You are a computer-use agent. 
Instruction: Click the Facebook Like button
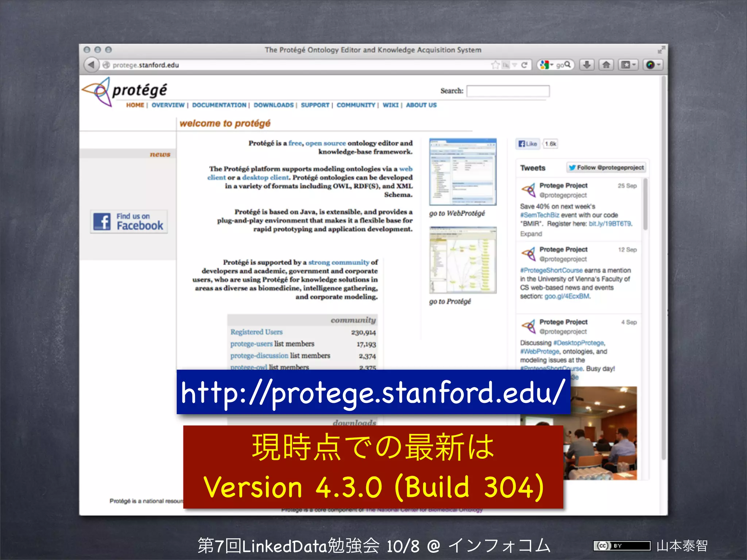[x=528, y=144]
